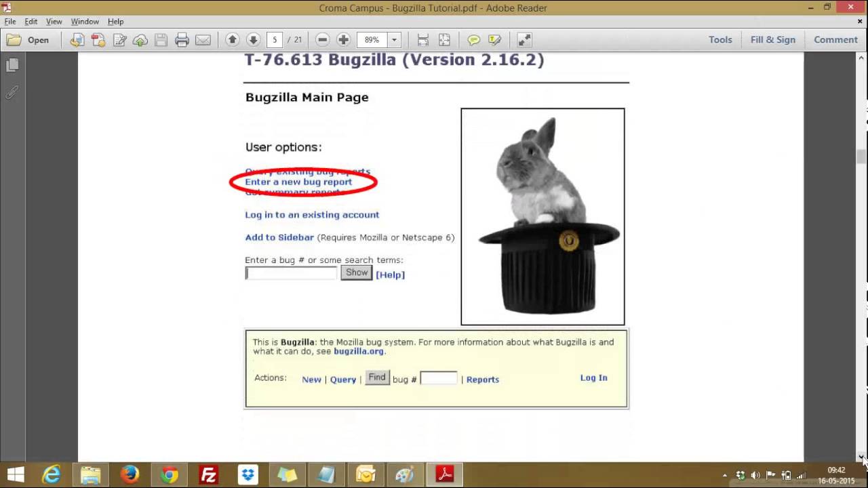The height and width of the screenshot is (488, 868).
Task: Click the [Help] link
Action: (x=390, y=274)
